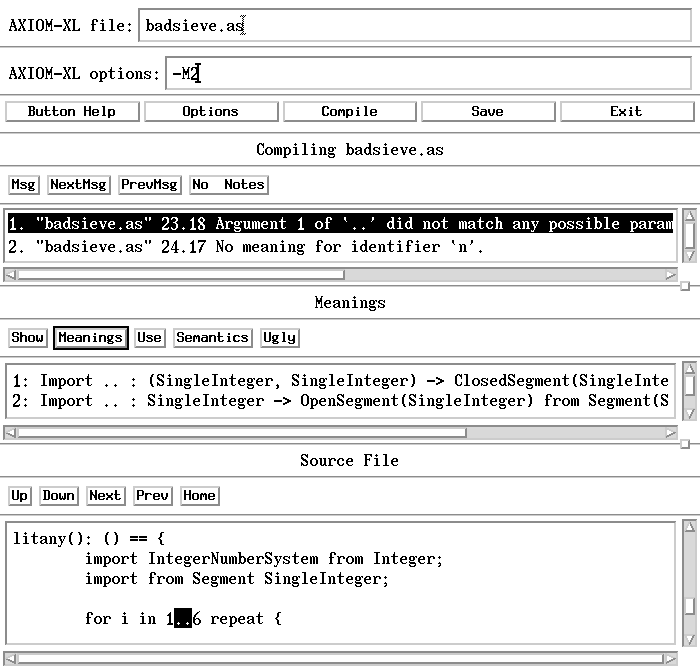Click the highlighted '..' in source code
The height and width of the screenshot is (669, 700).
pyautogui.click(x=183, y=618)
